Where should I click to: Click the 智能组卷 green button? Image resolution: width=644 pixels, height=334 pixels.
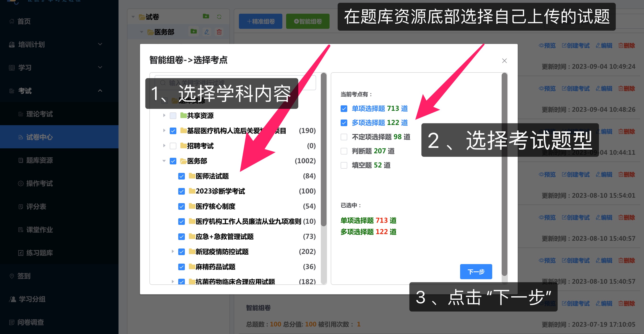point(308,21)
